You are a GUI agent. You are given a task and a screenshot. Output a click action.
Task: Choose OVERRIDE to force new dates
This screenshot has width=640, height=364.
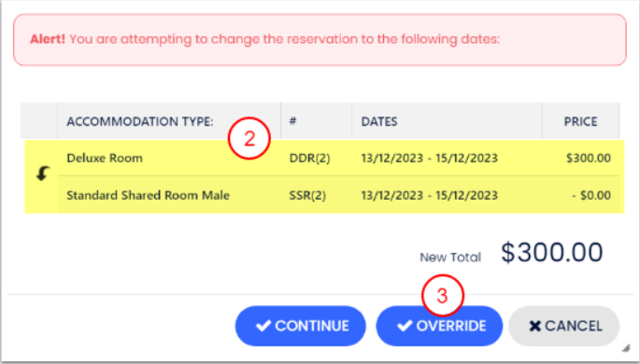[439, 326]
